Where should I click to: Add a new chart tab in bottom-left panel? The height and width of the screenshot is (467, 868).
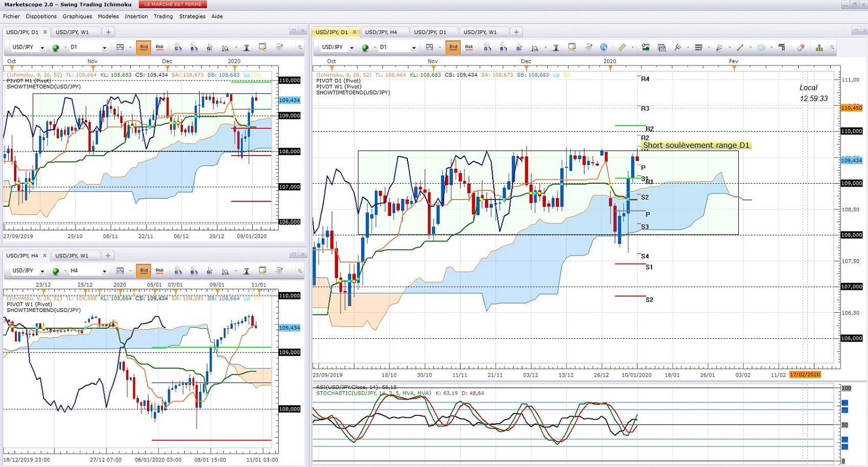(x=108, y=256)
